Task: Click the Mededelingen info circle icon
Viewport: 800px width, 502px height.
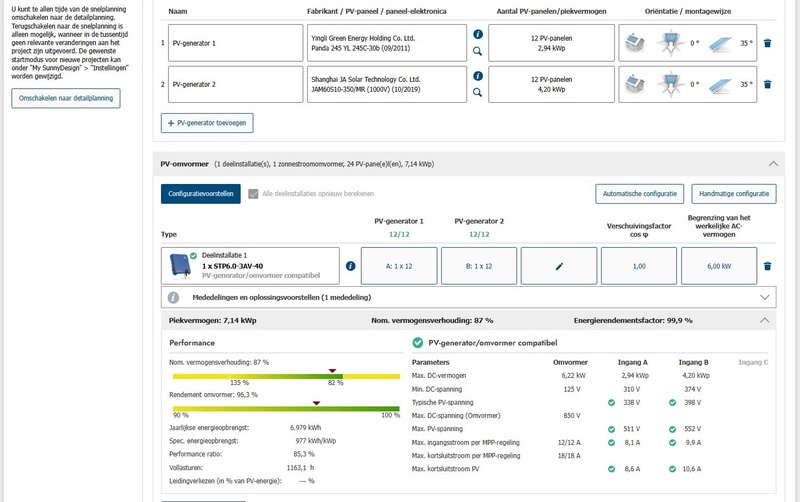Action: click(x=173, y=297)
